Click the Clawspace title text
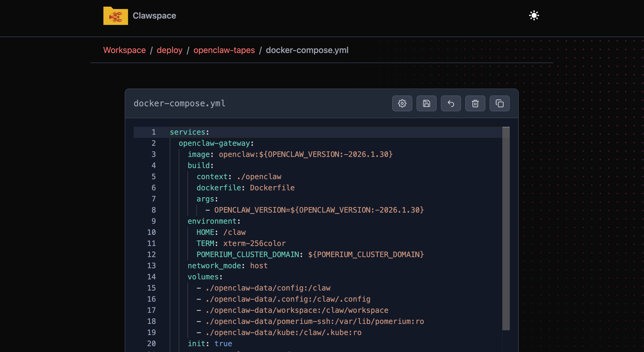Screen dimensions: 644x352 tap(154, 16)
